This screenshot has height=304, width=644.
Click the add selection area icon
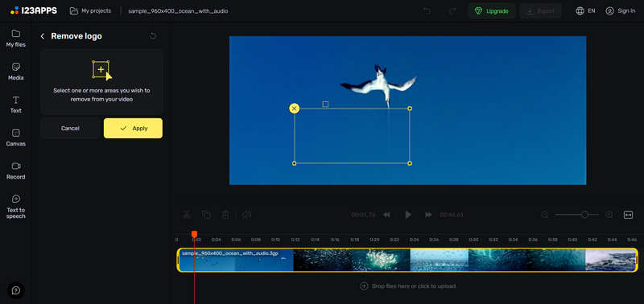[x=101, y=70]
